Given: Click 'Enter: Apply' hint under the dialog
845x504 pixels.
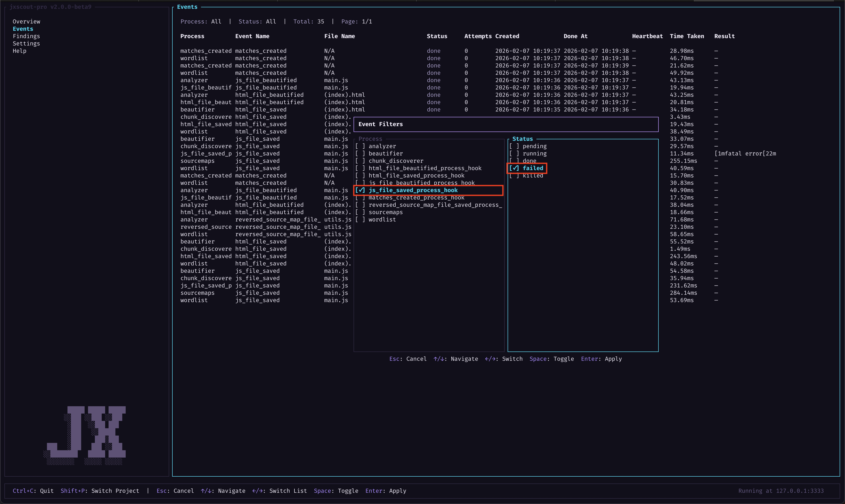Looking at the screenshot, I should tap(601, 359).
